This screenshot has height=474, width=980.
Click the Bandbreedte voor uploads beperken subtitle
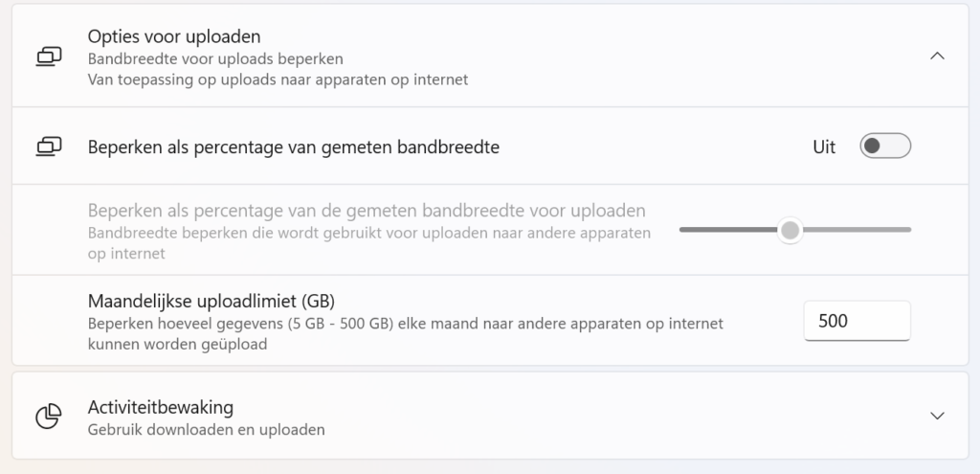[215, 58]
